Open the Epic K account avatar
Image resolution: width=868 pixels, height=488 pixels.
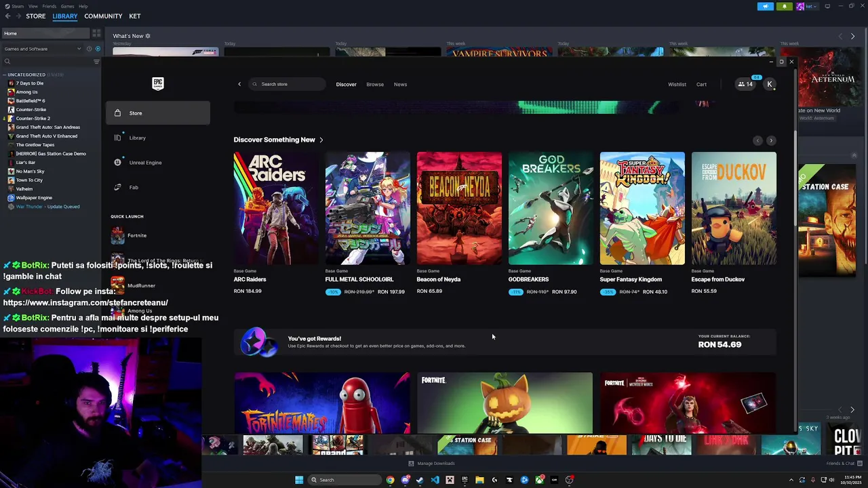pyautogui.click(x=770, y=84)
